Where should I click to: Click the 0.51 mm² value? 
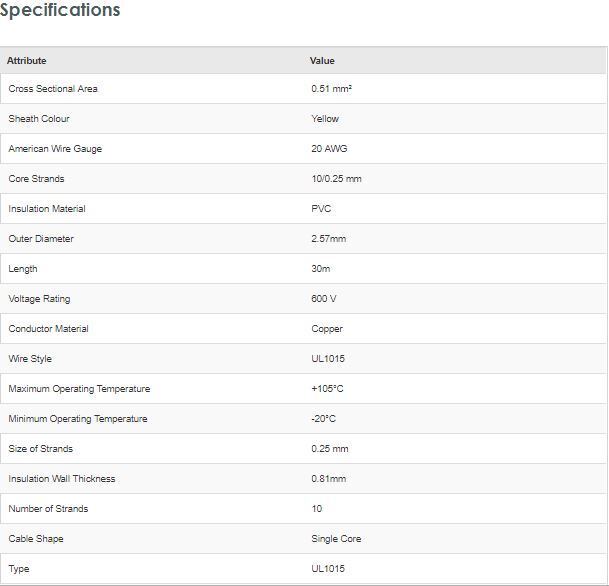coord(331,89)
